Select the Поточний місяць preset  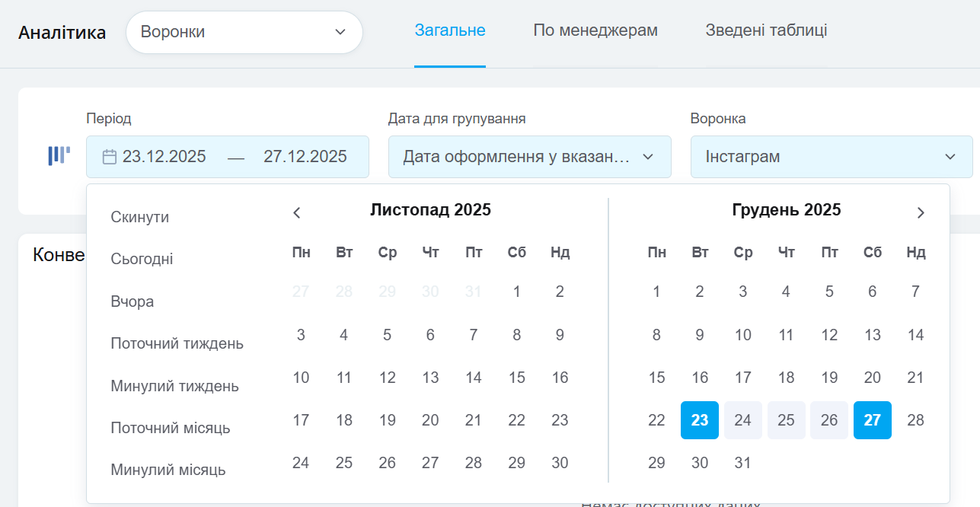(x=171, y=428)
